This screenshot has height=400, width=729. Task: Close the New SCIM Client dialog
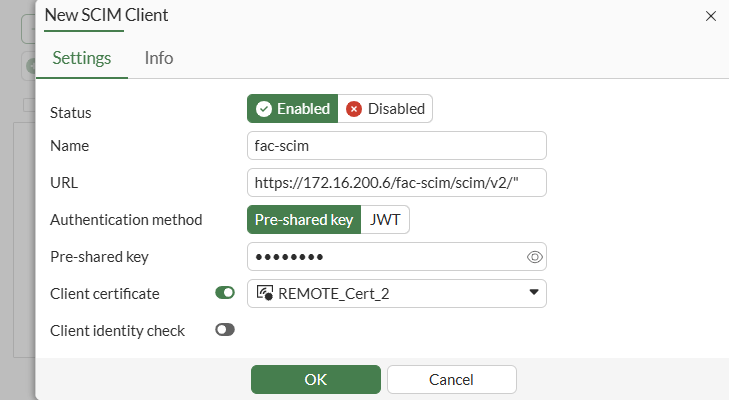(x=711, y=16)
